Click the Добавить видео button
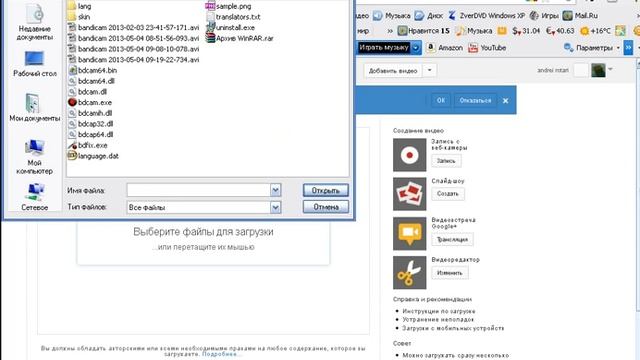 pos(393,71)
